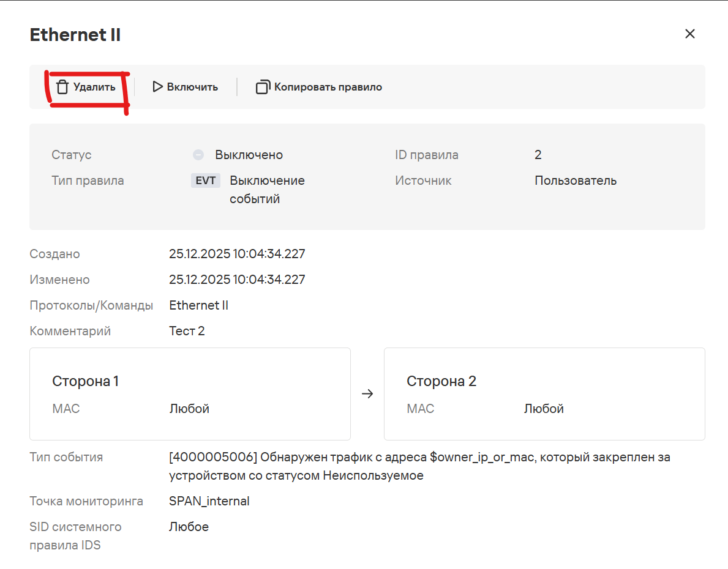Click the Копировать правило copy button
This screenshot has width=728, height=569.
[x=319, y=87]
